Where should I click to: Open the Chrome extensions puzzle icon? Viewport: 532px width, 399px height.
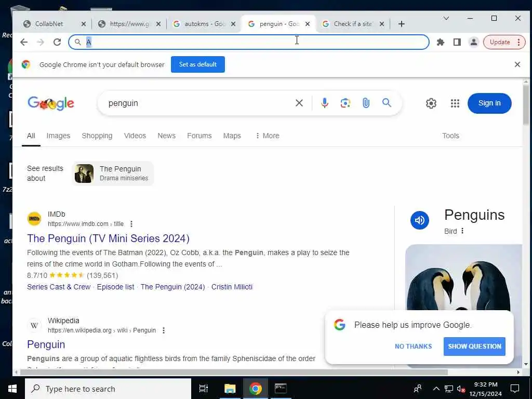click(441, 42)
